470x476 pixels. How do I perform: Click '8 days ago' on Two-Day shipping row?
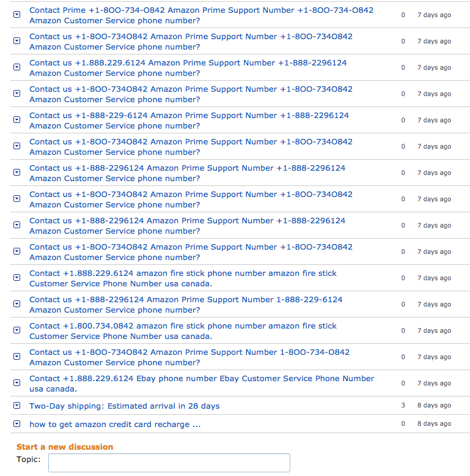tap(434, 405)
